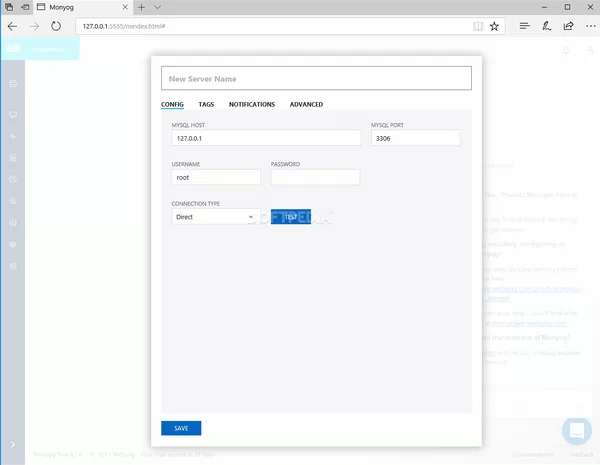Open the reading view icon
This screenshot has width=600, height=465.
[x=478, y=26]
